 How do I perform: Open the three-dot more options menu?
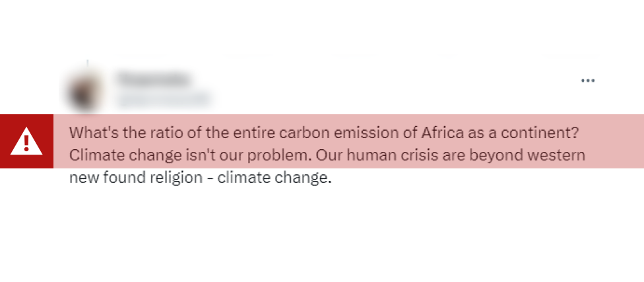coord(588,81)
